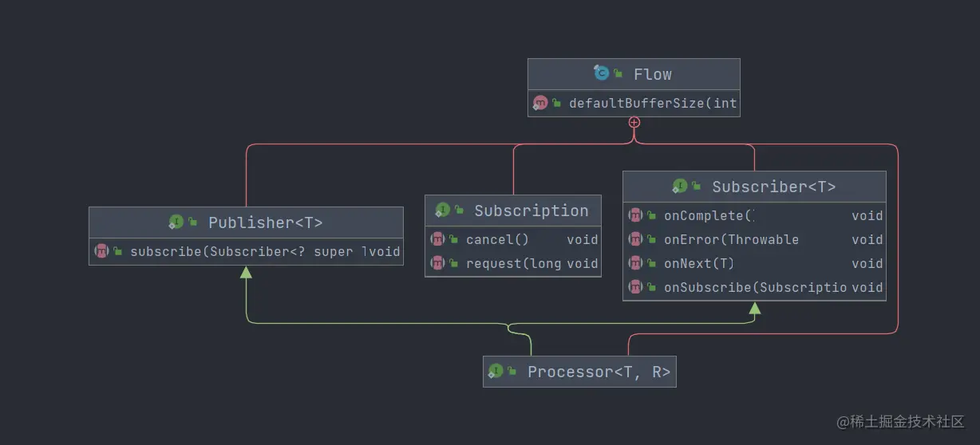Image resolution: width=980 pixels, height=445 pixels.
Task: Click the onNext(T) method icon
Action: tap(635, 263)
